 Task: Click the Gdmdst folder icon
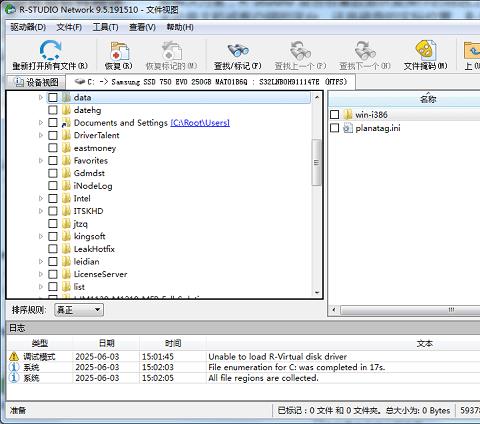66,173
